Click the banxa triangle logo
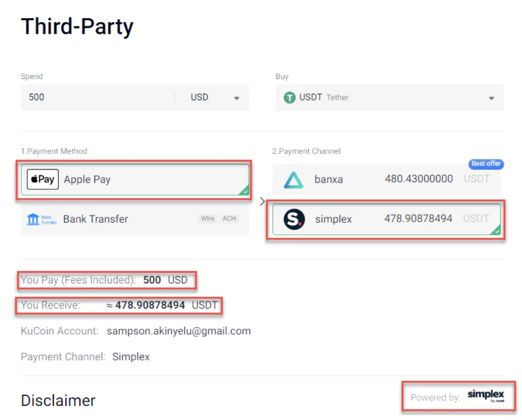This screenshot has height=420, width=522. point(293,180)
